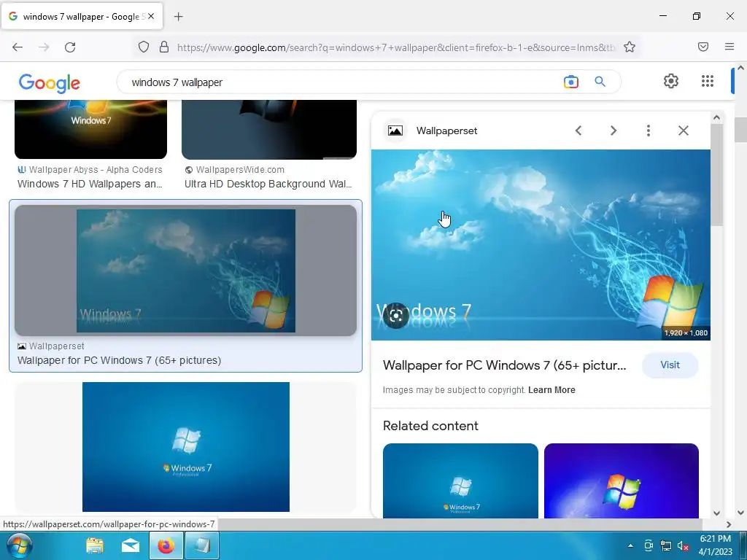
Task: Open preview panel three-dot options
Action: coord(649,131)
